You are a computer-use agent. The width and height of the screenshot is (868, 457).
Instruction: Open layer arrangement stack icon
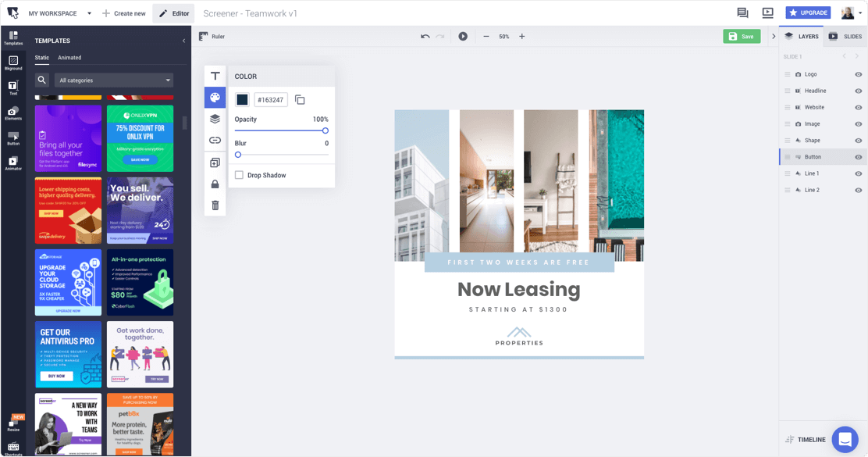coord(215,119)
